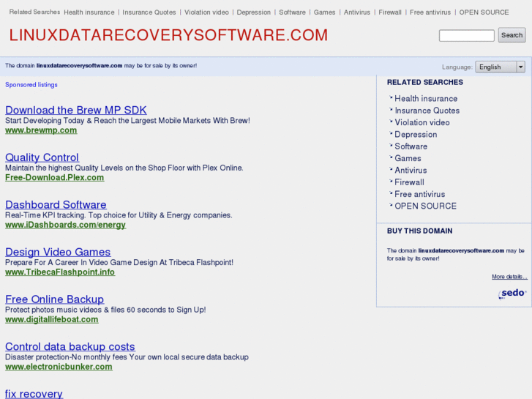Click Real-Time KPI tracking description text

point(119,215)
